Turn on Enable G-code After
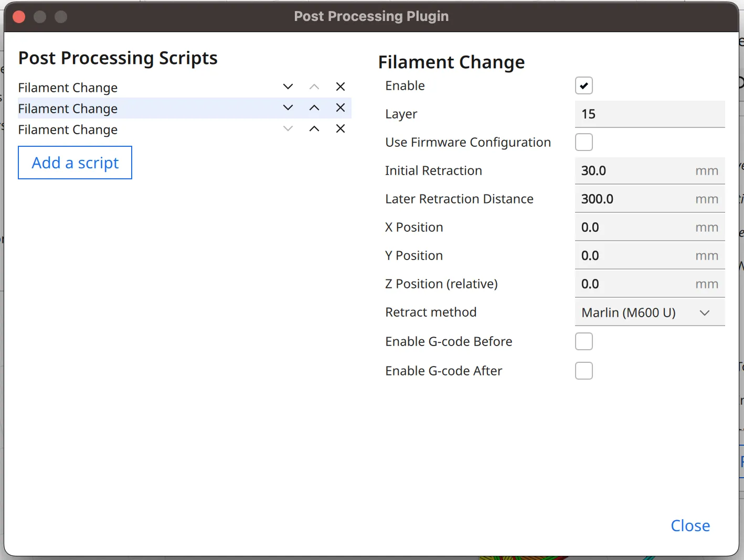Viewport: 744px width, 560px height. point(584,371)
